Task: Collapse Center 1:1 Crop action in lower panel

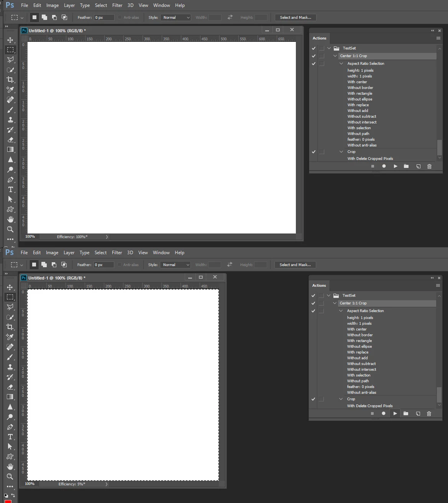Action: point(335,303)
